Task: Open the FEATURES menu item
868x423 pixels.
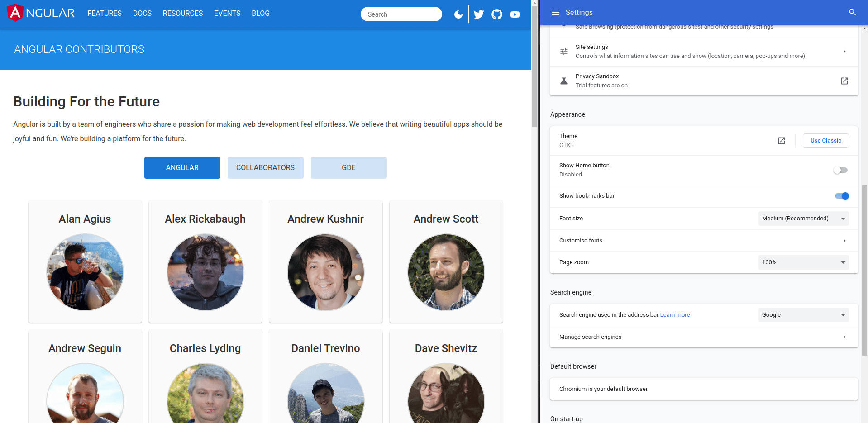Action: coord(105,14)
